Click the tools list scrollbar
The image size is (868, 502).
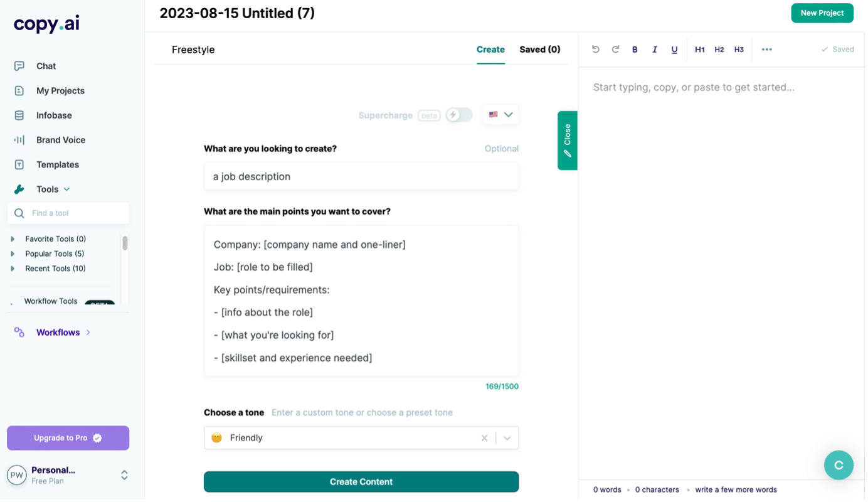pos(125,243)
